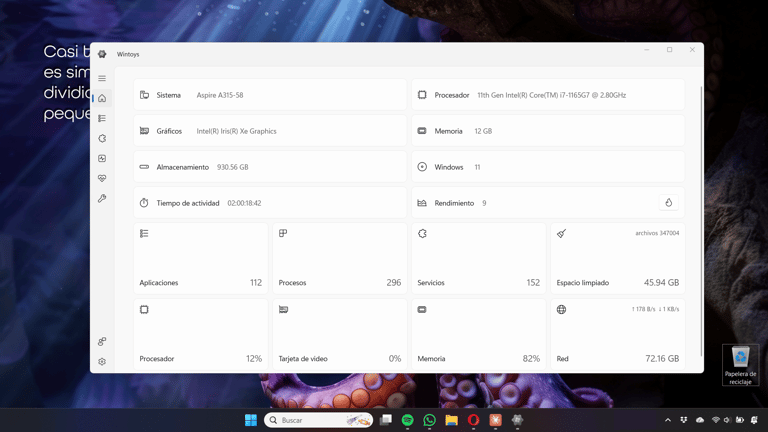Viewport: 768px width, 432px height.
Task: Click the Rendimiento score value '9'
Action: (484, 203)
